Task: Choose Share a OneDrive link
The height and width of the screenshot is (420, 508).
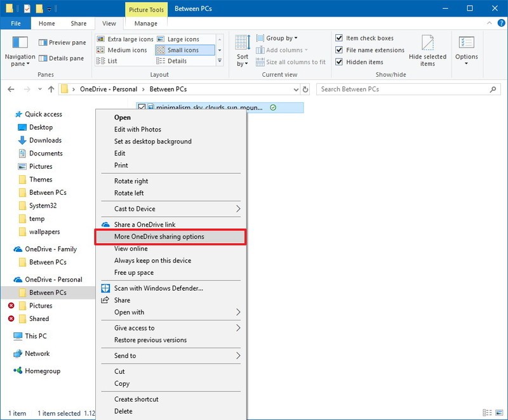Action: [x=171, y=225]
